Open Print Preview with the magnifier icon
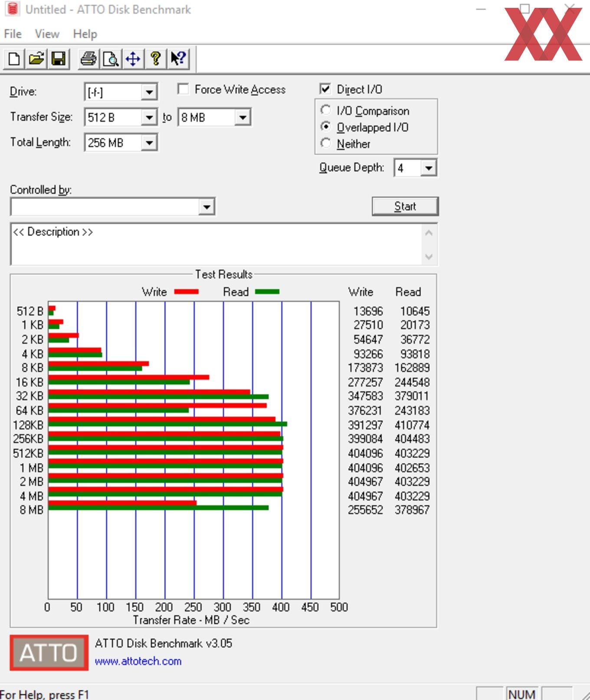This screenshot has width=590, height=700. coord(111,59)
